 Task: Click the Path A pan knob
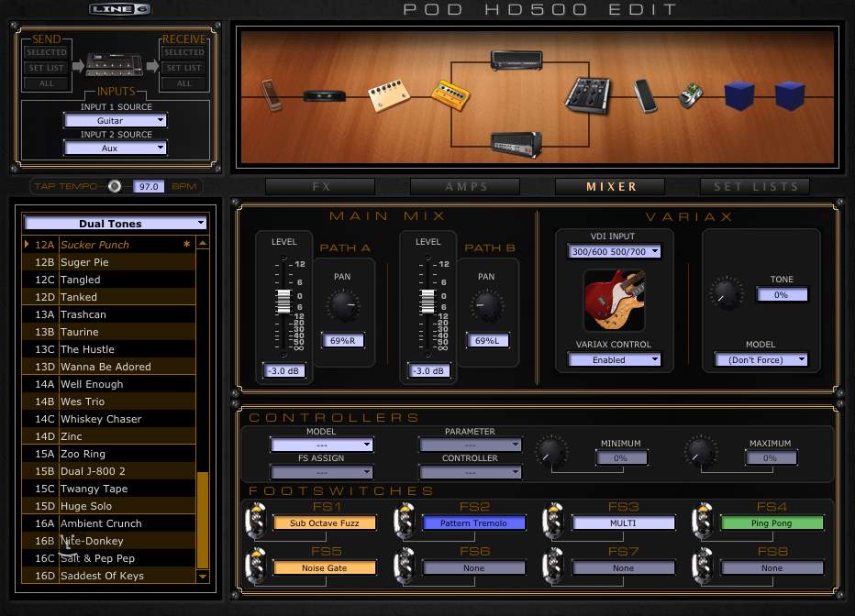pos(344,305)
